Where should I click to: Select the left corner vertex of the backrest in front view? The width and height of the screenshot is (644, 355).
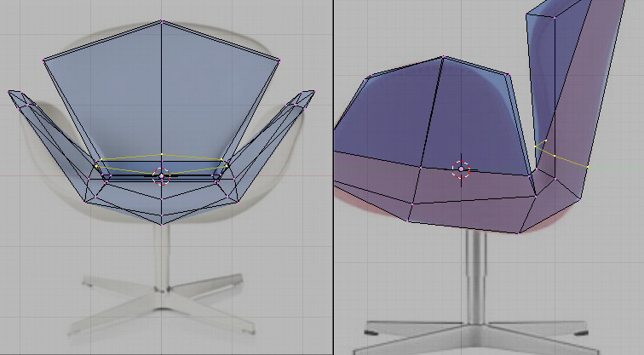pos(44,60)
